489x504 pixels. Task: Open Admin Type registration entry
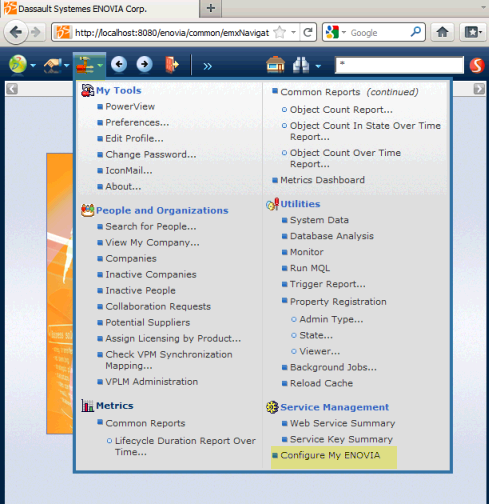coord(331,319)
